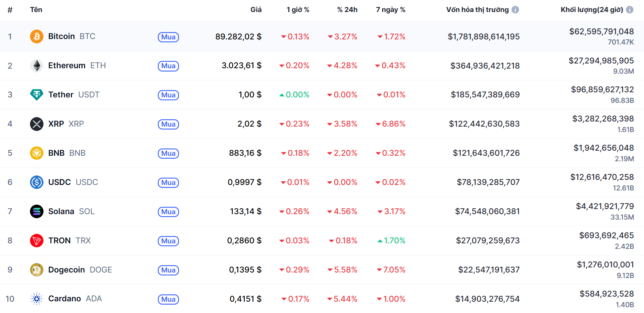Viewport: 644px width, 313px height.
Task: Open info icon next to Vốn hóa thị trường
Action: click(515, 10)
